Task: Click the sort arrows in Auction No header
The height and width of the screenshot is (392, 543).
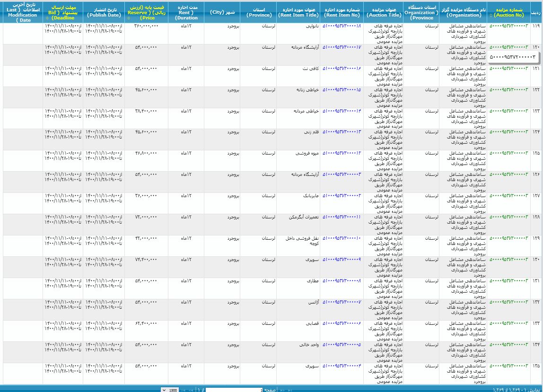Action: pos(491,16)
